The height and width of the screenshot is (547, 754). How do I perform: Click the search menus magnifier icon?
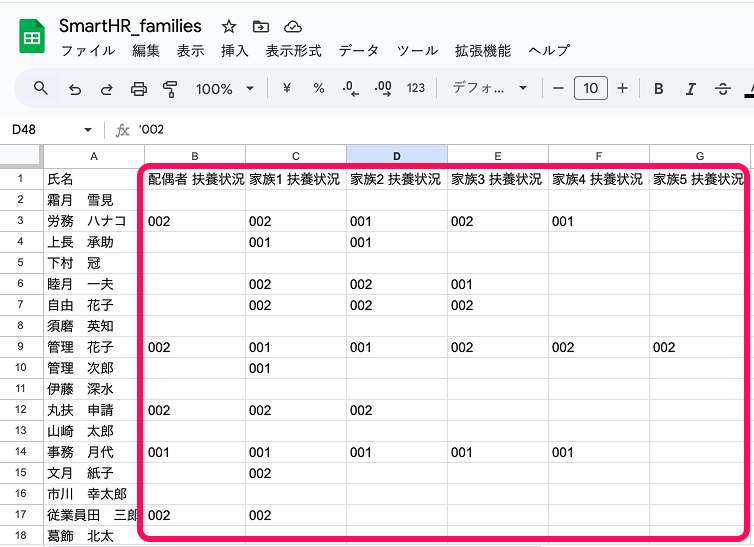click(x=41, y=89)
